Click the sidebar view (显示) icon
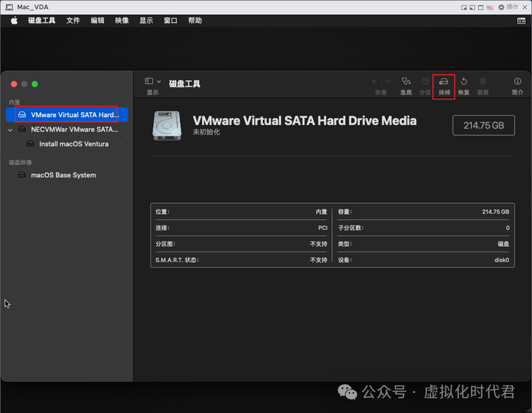This screenshot has width=532, height=413. point(149,81)
